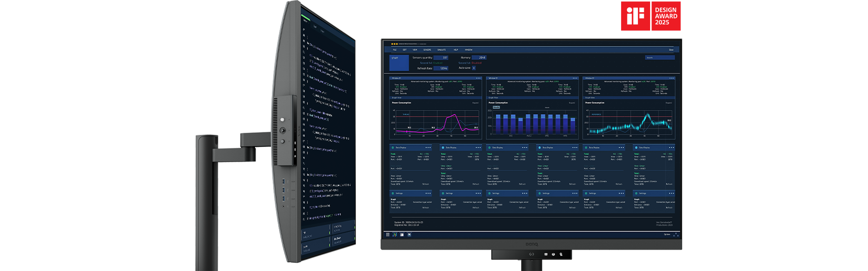Click the Refresh Rate 120Hz field

(x=441, y=68)
